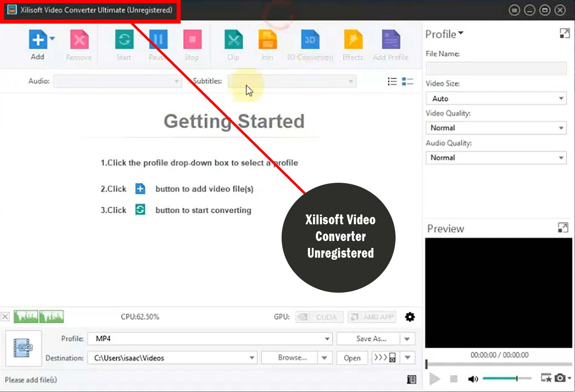Click the green convert icon in step 3
Viewport: 575px width, 392px height.
tap(140, 210)
